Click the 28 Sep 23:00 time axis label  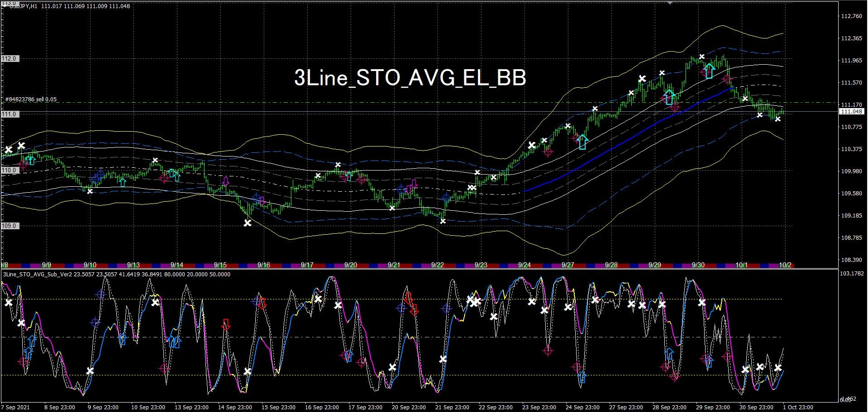(669, 407)
